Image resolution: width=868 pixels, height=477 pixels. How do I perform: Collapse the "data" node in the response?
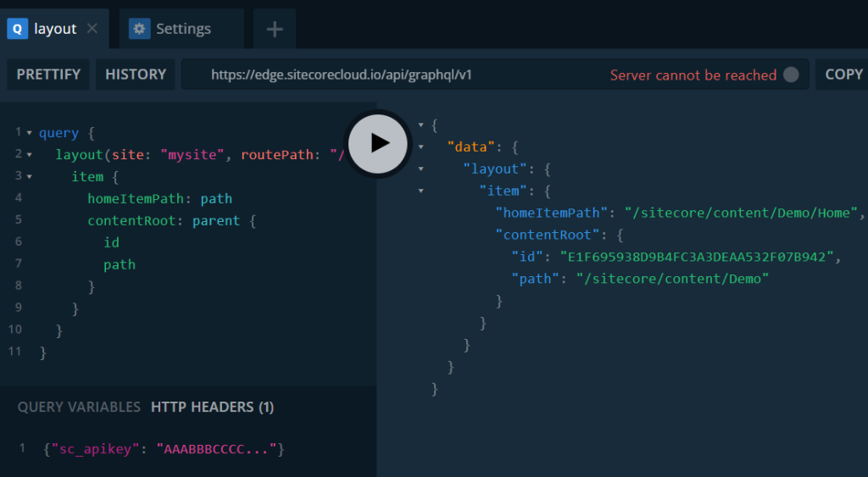tap(421, 147)
